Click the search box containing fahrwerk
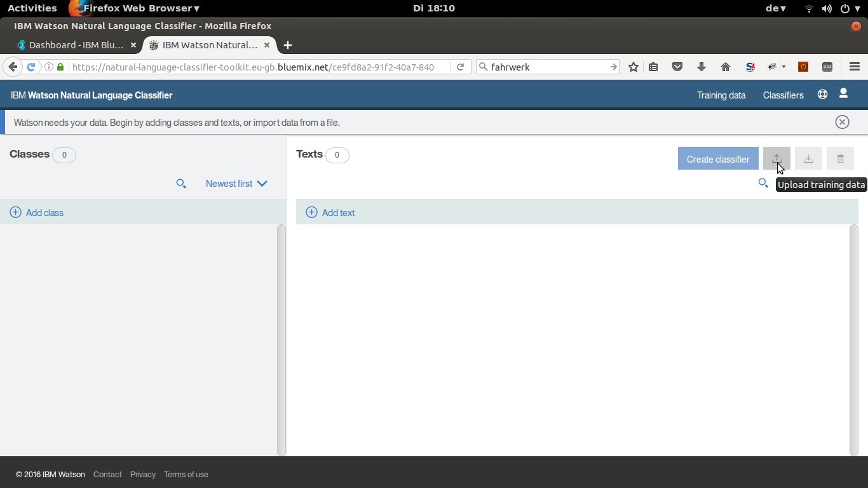 coord(546,67)
